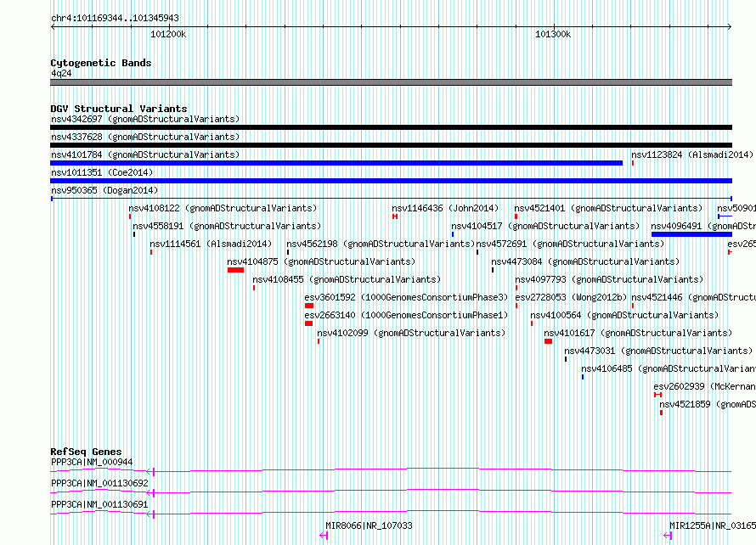Open nsv4108455 variant label
The height and width of the screenshot is (545, 756).
tap(347, 279)
